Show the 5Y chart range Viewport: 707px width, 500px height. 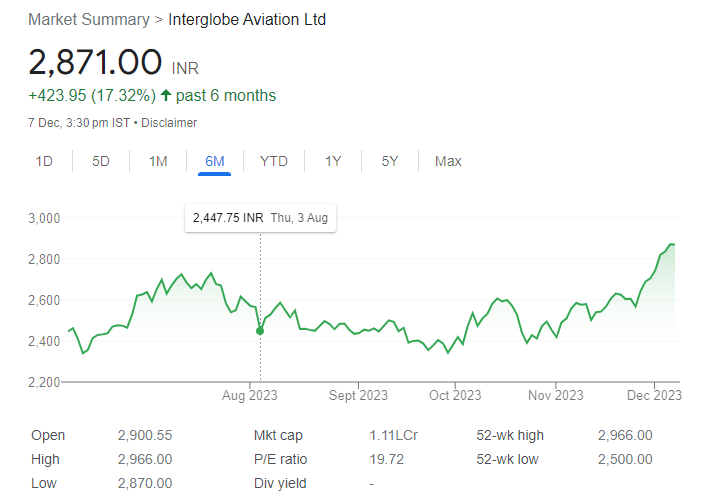(x=390, y=161)
